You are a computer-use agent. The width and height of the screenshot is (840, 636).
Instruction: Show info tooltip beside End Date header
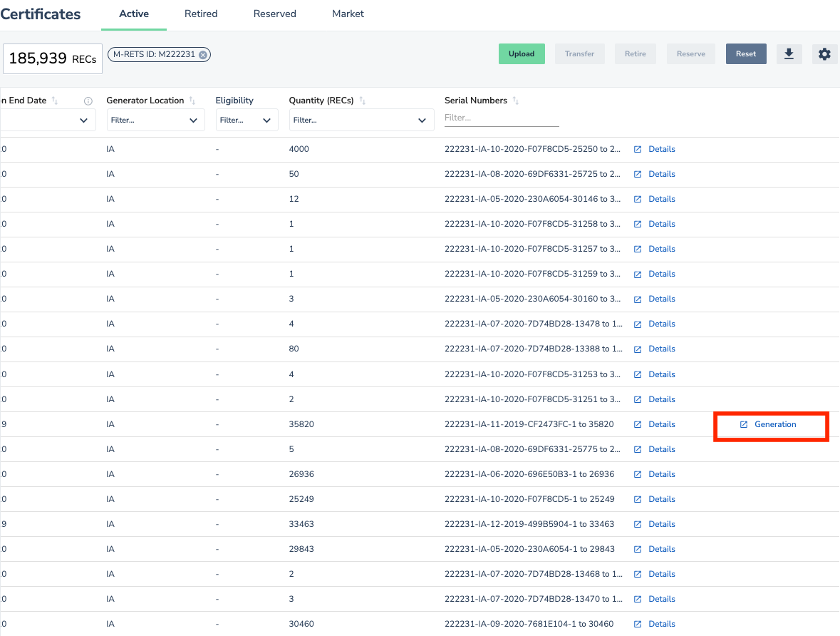tap(88, 101)
